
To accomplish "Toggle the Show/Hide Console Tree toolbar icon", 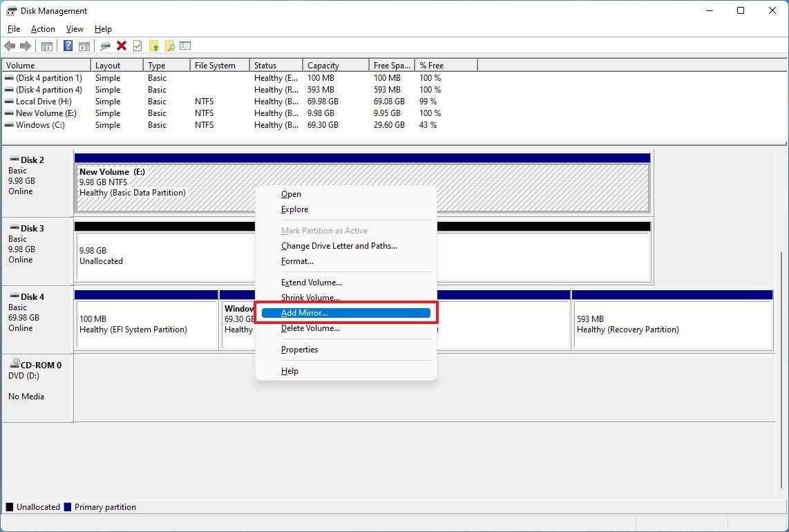I will [x=46, y=46].
